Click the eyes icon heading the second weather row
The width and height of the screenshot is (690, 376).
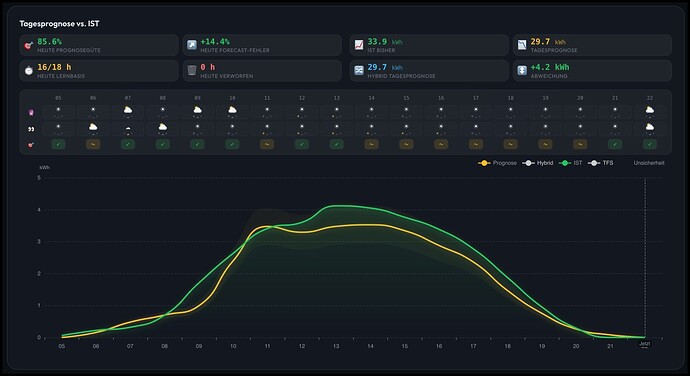(31, 129)
